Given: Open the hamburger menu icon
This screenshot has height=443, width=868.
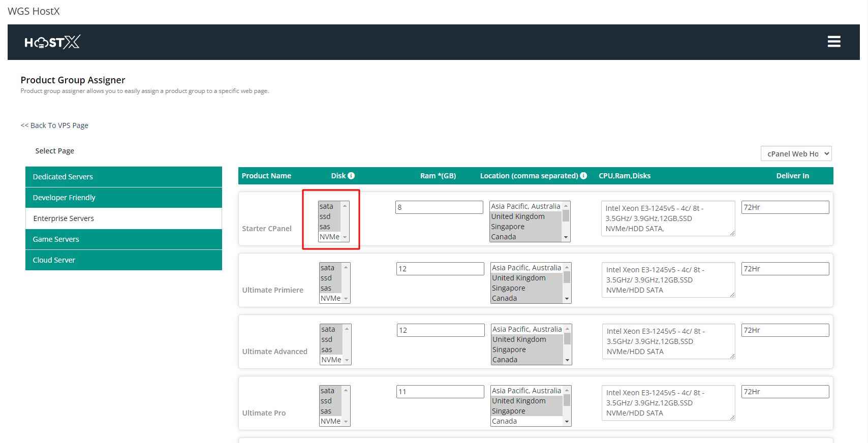Looking at the screenshot, I should 833,42.
